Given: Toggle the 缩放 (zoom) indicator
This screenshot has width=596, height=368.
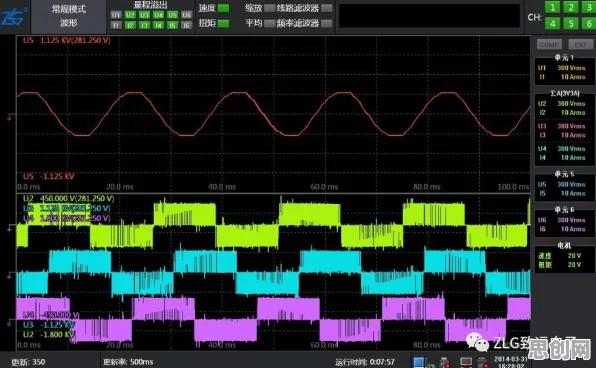Looking at the screenshot, I should pyautogui.click(x=269, y=8).
